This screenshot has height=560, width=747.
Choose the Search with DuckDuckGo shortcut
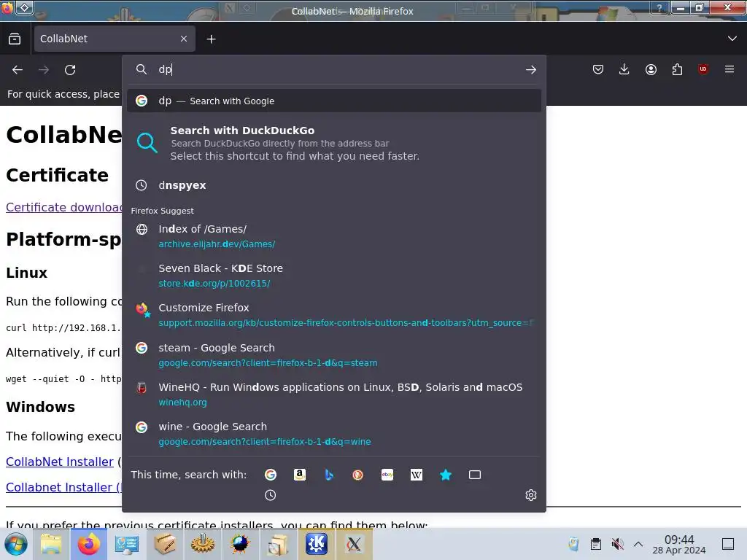click(334, 143)
